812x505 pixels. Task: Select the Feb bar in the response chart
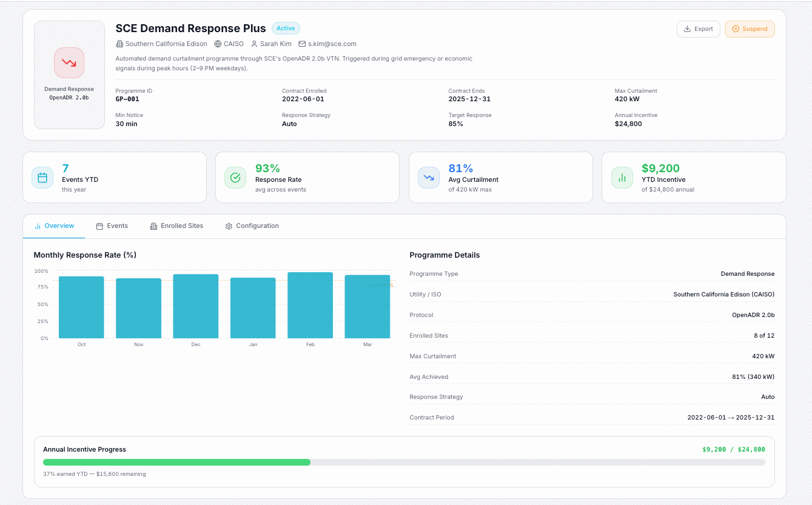[310, 305]
